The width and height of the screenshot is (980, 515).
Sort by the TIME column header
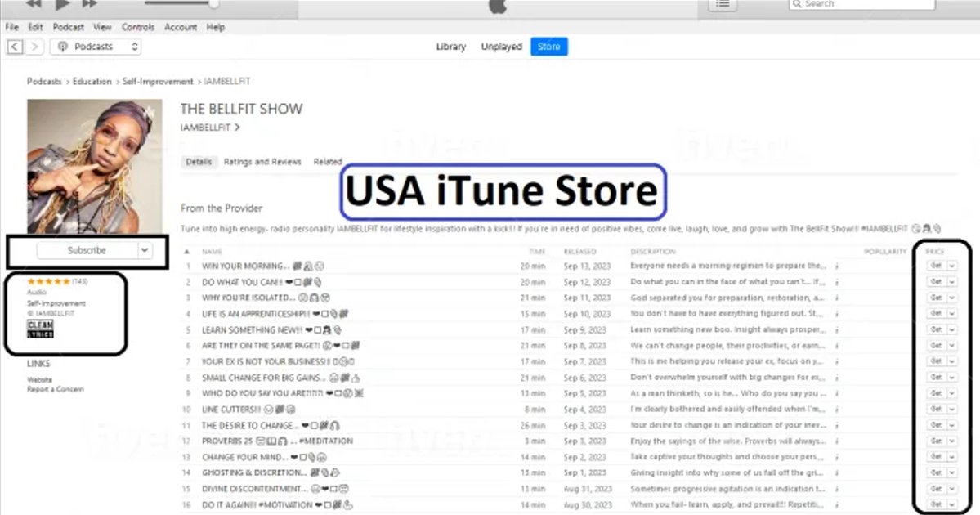click(538, 251)
